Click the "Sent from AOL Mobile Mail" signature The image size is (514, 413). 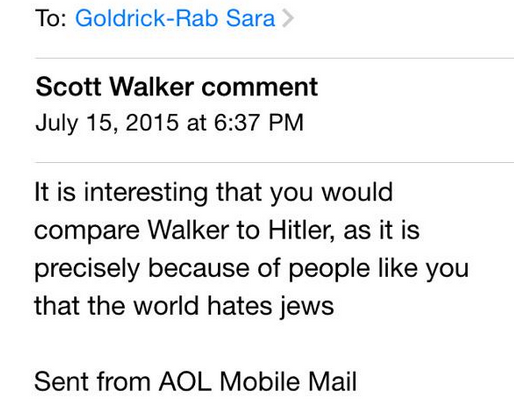(x=195, y=382)
